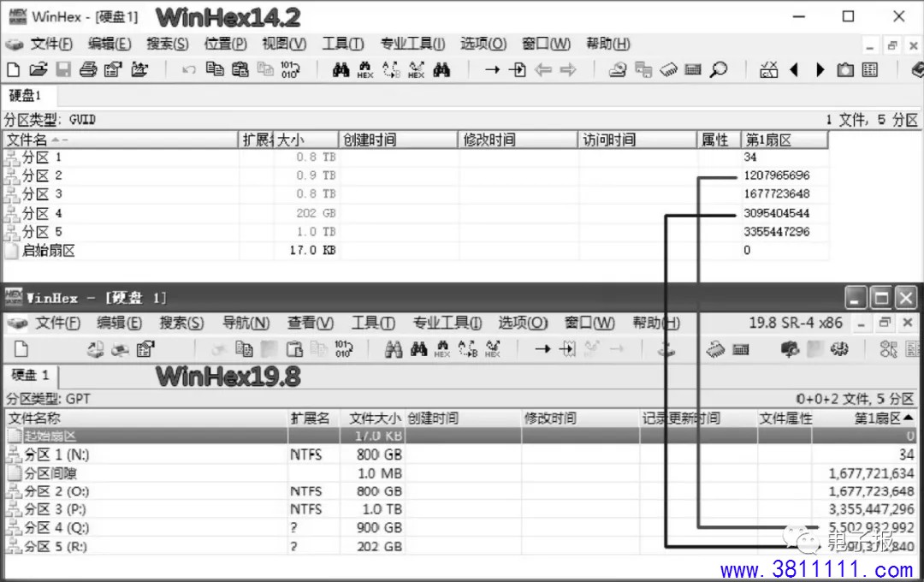
Task: Click sector value 1677723648 in WinHex 14.2
Action: [x=776, y=194]
